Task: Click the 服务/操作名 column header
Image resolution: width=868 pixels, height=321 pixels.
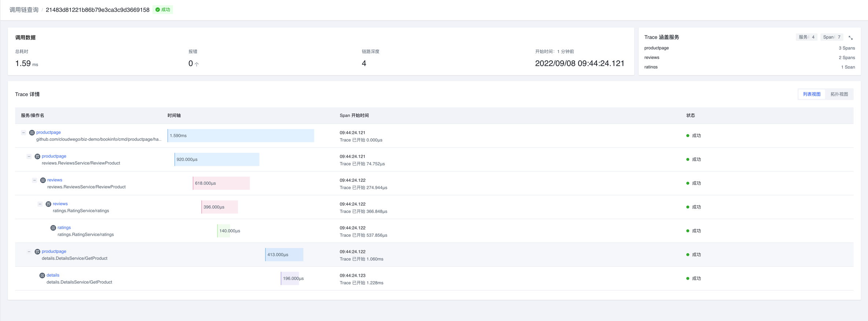Action: (x=33, y=115)
